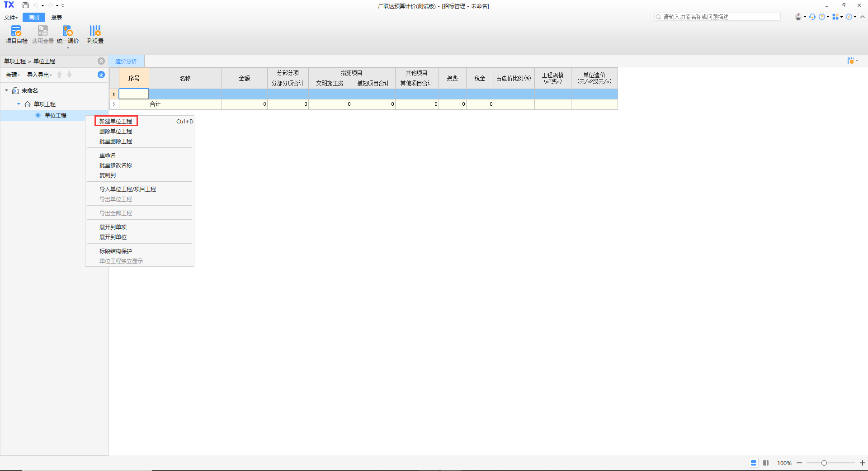The width and height of the screenshot is (868, 471).
Task: Switch to the 报表 ribbon tab
Action: (57, 18)
